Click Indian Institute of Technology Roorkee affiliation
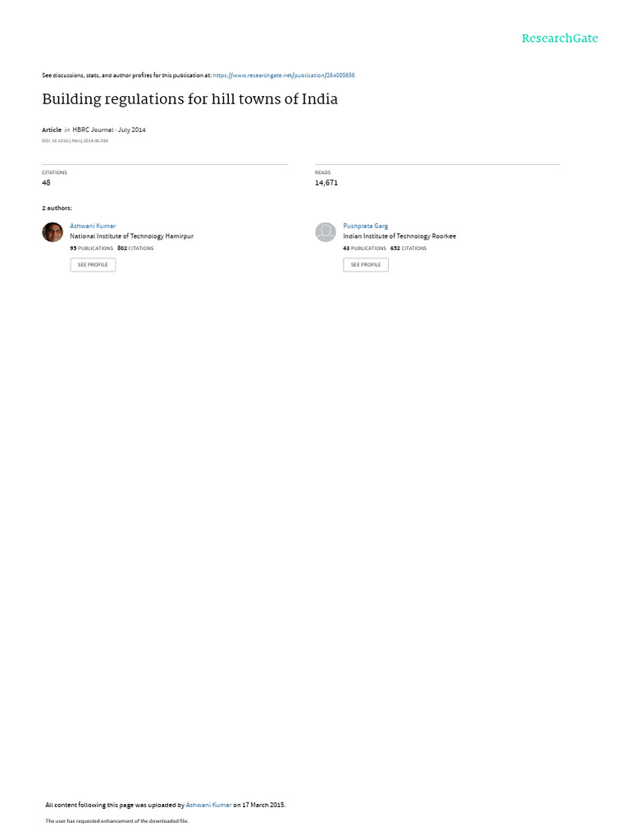The image size is (630, 840). click(x=399, y=236)
